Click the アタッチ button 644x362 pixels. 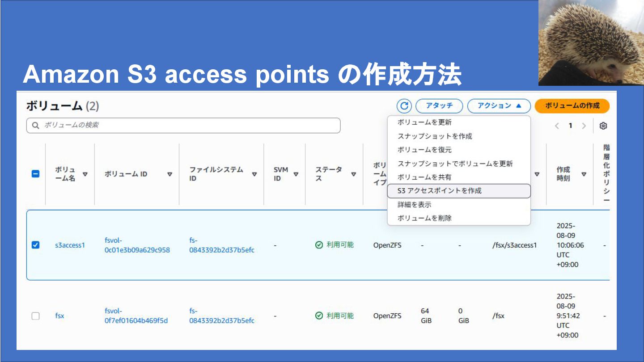[x=439, y=106]
